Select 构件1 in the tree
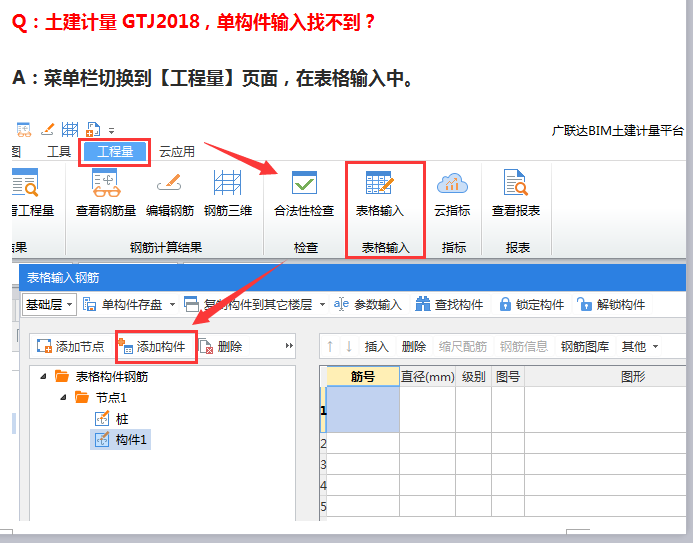The width and height of the screenshot is (693, 543). 121,440
